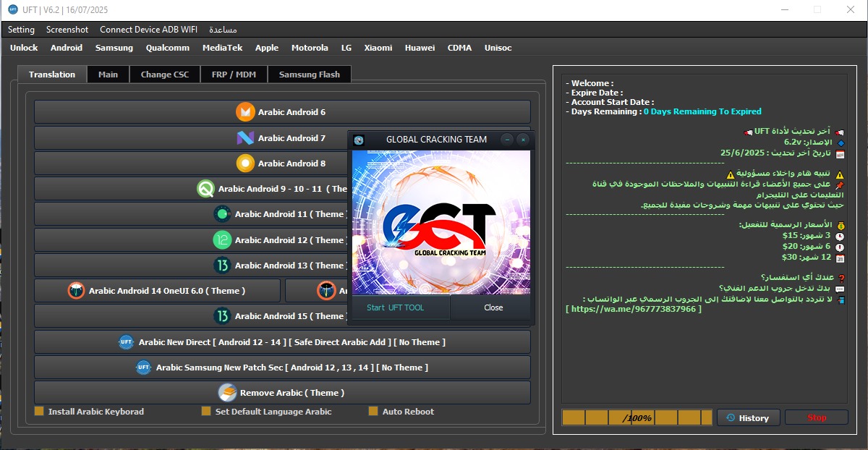Click the Global Cracking Team dialog title icon

359,140
